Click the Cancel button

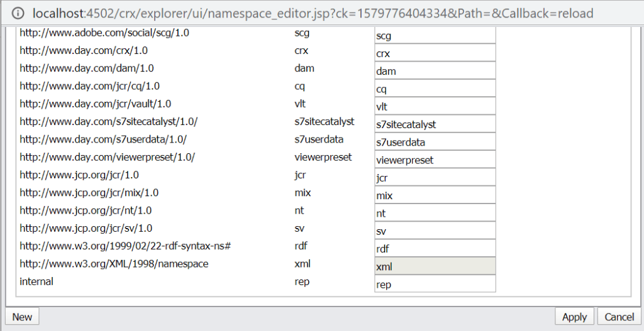click(619, 317)
